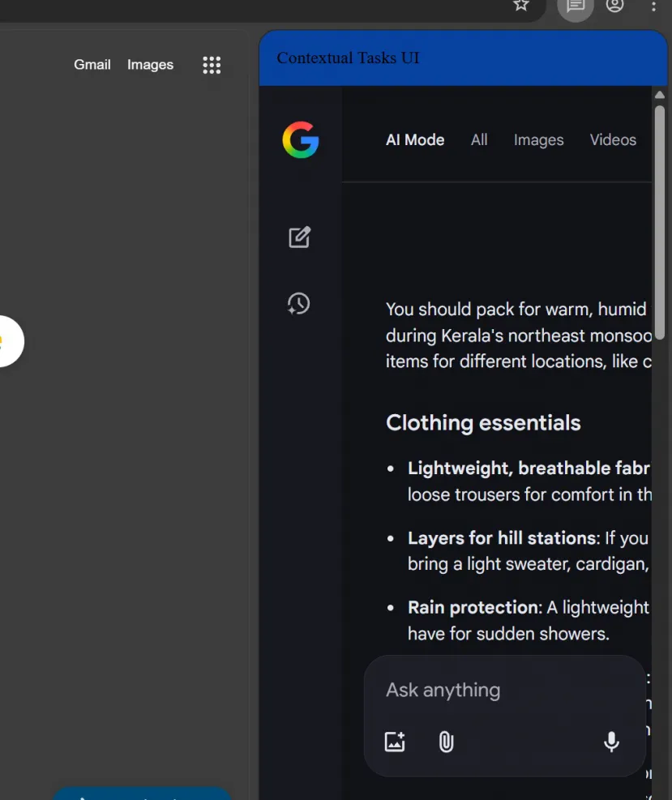Select the All results tab

point(479,139)
